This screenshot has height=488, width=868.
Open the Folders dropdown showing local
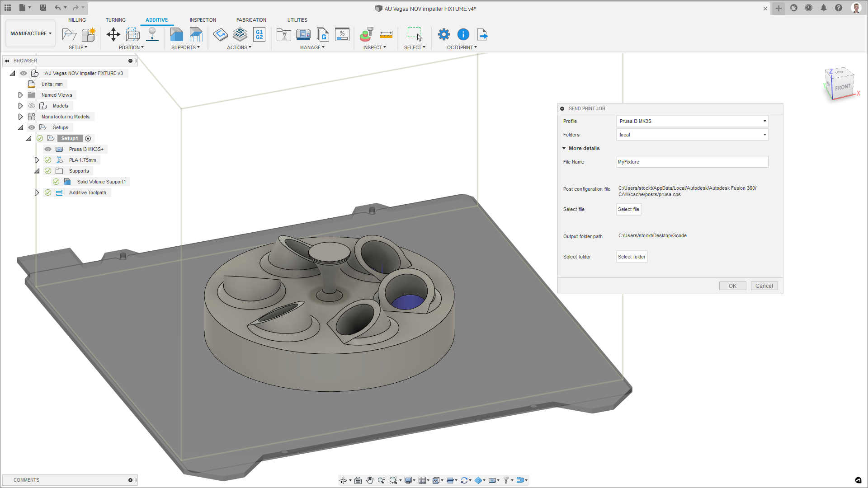(x=692, y=135)
